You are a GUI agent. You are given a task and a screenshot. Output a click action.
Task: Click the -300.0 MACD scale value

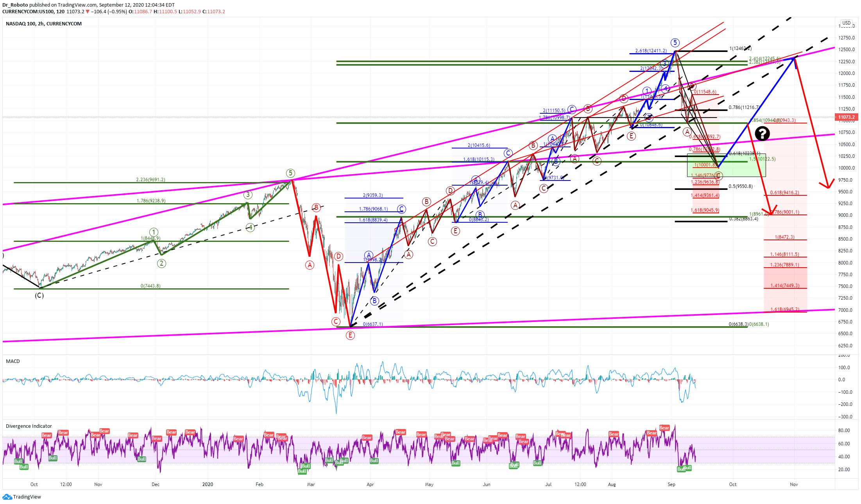click(x=845, y=417)
